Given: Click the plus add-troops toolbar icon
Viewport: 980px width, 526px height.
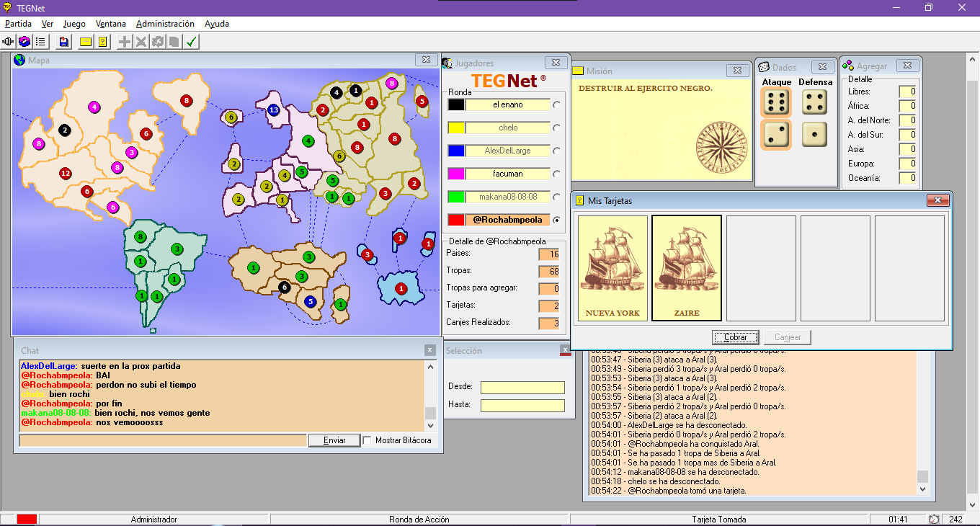Looking at the screenshot, I should point(125,42).
